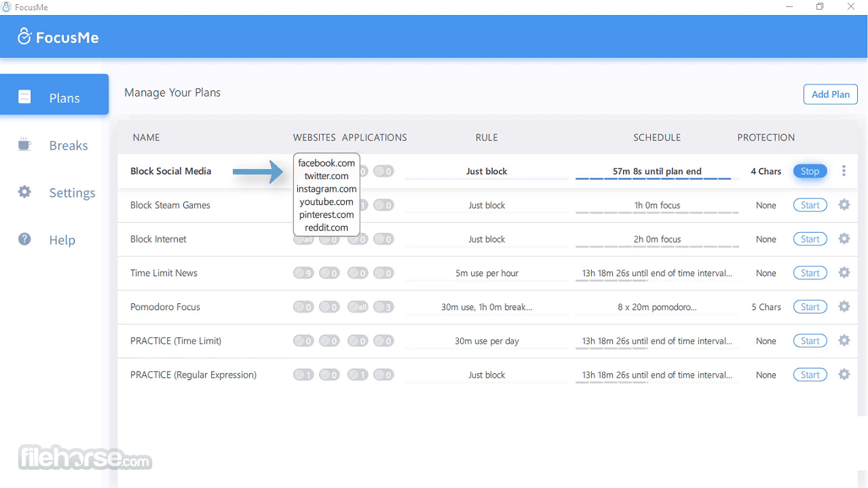Click the FocusMe logo in the blue header

58,37
